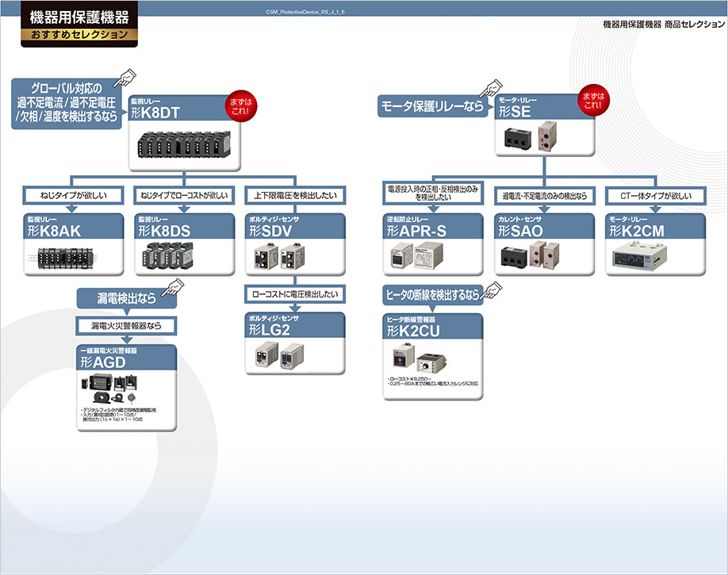The width and height of the screenshot is (728, 575).
Task: Open the 形LG2 voltage sensor card
Action: pyautogui.click(x=295, y=343)
